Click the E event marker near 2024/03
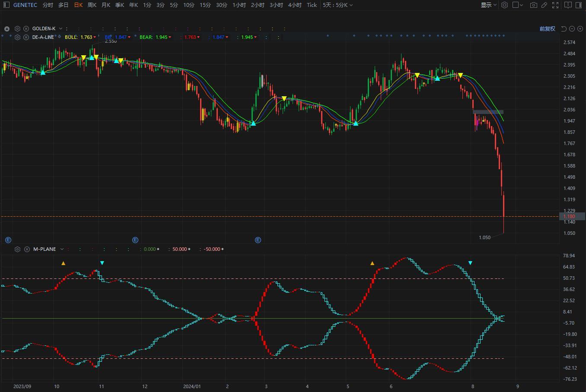 click(258, 240)
